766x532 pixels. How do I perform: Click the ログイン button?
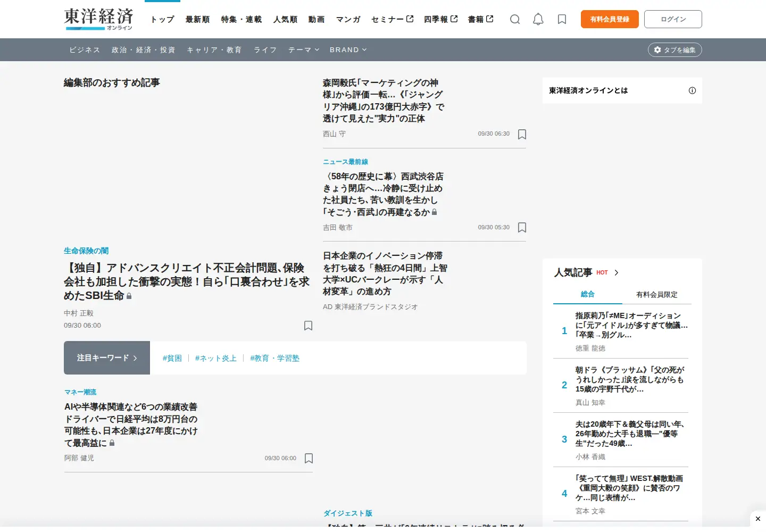click(673, 19)
